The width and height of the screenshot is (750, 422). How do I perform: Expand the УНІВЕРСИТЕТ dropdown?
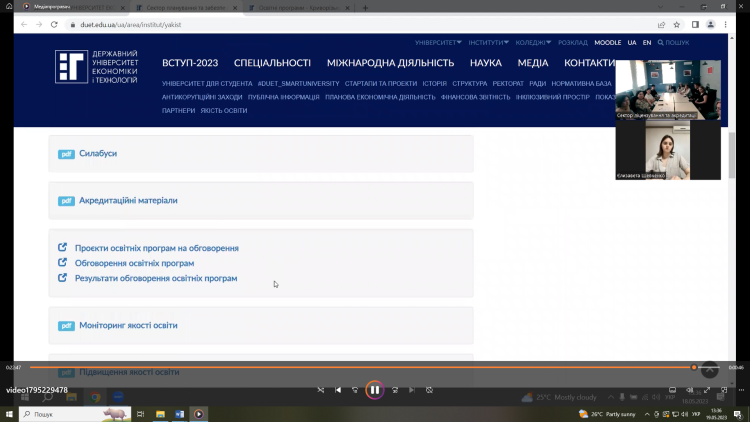pyautogui.click(x=438, y=43)
